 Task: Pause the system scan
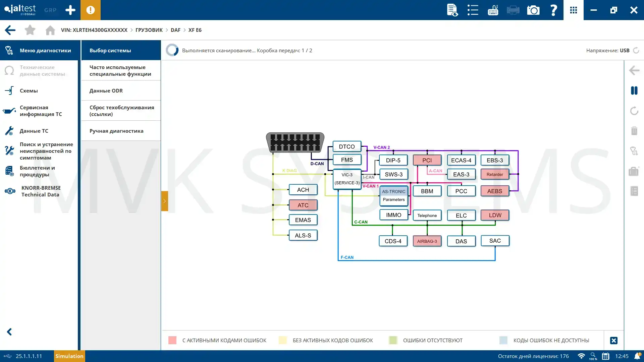pos(634,90)
